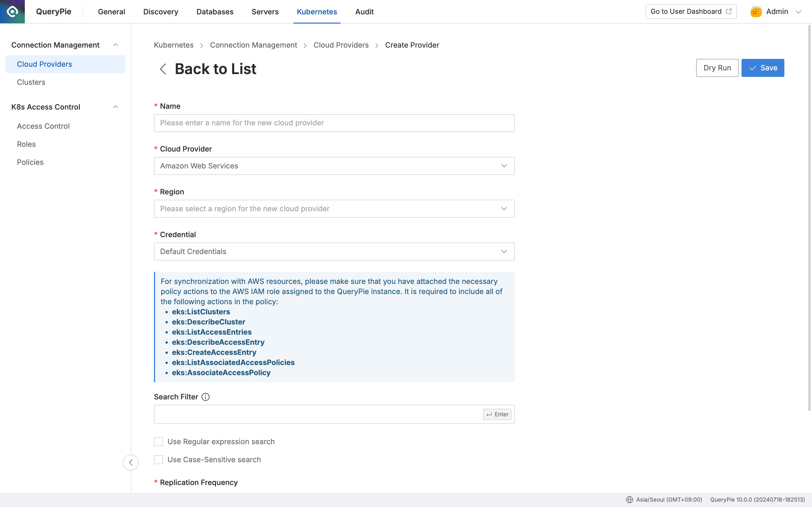
Task: Click the Dry Run button
Action: point(717,68)
